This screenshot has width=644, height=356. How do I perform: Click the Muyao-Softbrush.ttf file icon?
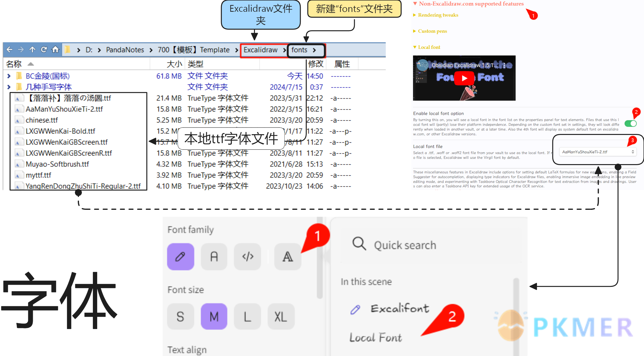point(19,164)
